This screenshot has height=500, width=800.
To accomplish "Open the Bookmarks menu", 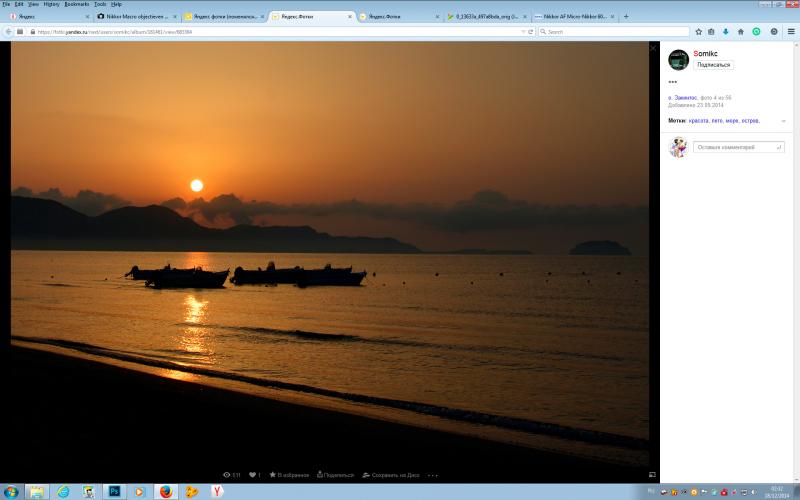I will click(x=77, y=4).
